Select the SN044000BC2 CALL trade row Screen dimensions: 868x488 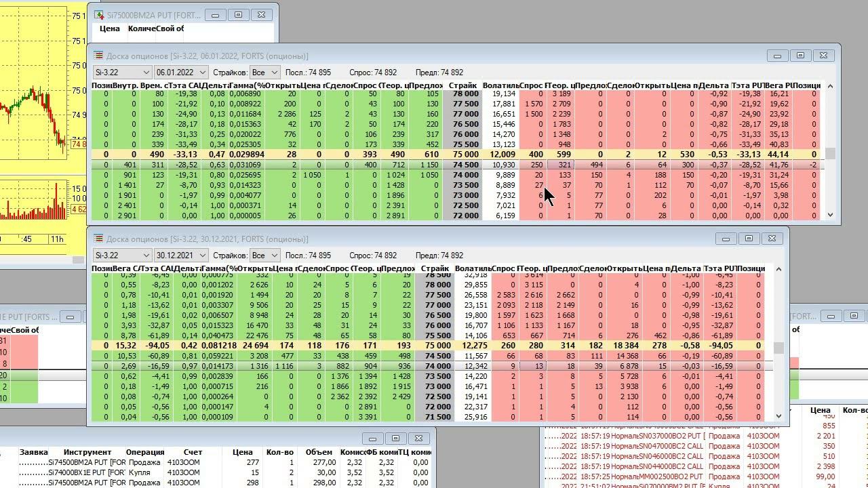click(x=705, y=466)
